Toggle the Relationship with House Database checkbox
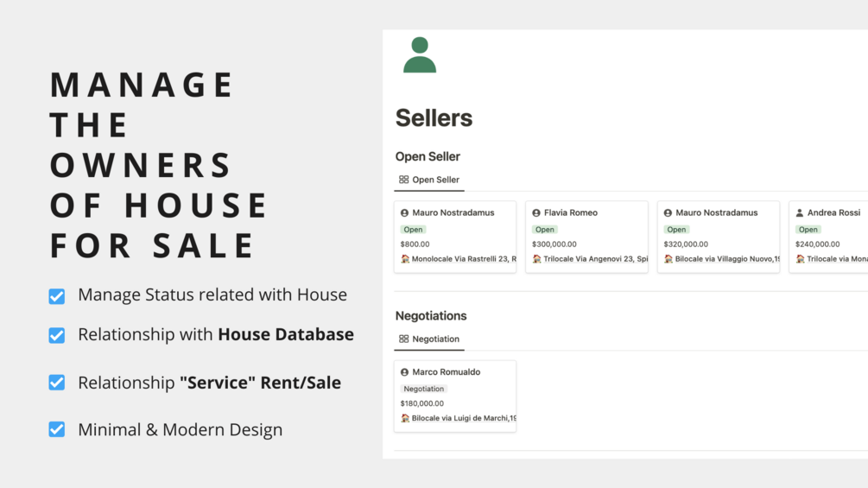 [56, 335]
